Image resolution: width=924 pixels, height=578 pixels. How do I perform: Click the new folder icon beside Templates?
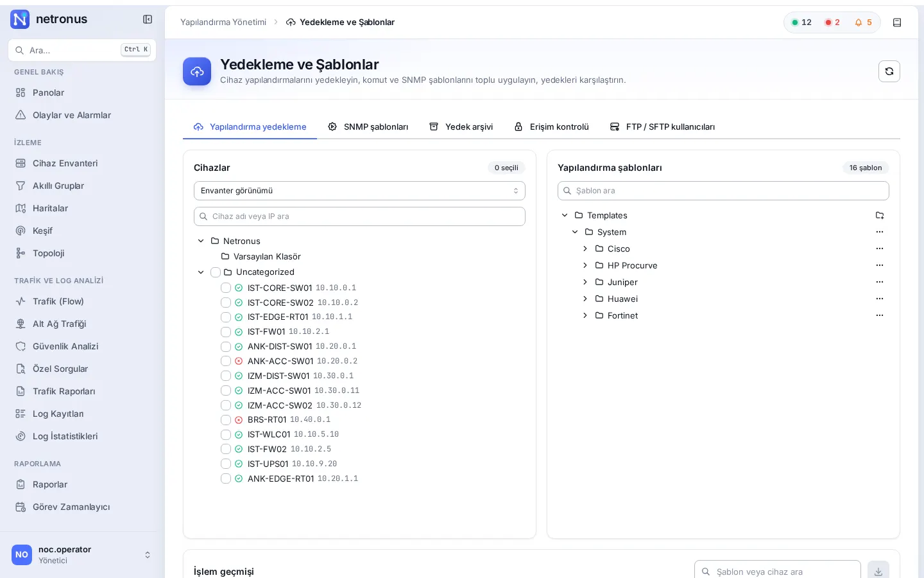(880, 215)
